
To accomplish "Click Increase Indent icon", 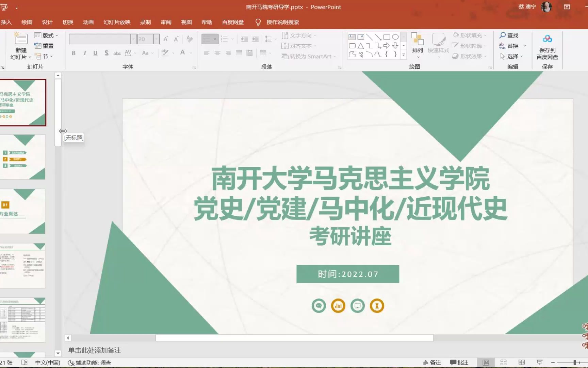I will 255,39.
